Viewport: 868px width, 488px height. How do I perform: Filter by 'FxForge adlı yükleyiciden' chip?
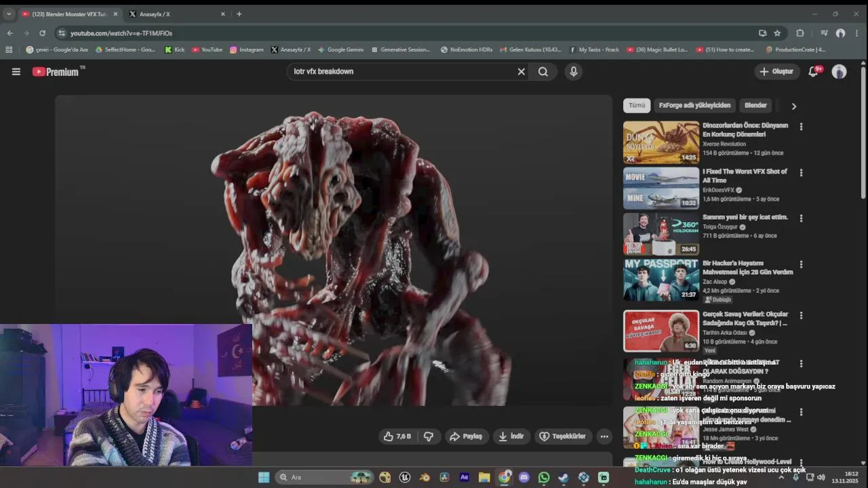coord(694,106)
